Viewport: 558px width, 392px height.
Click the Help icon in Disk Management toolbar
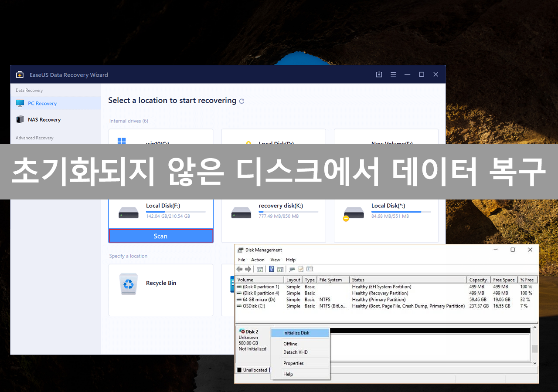(272, 269)
